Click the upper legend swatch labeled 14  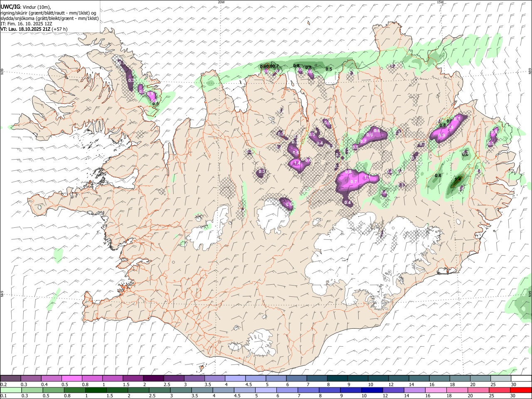pos(419,379)
